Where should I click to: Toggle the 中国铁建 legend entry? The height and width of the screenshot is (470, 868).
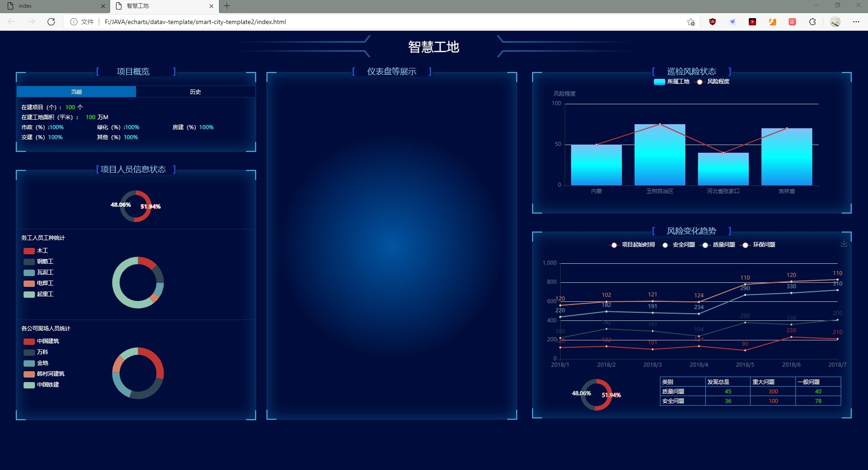pyautogui.click(x=41, y=385)
